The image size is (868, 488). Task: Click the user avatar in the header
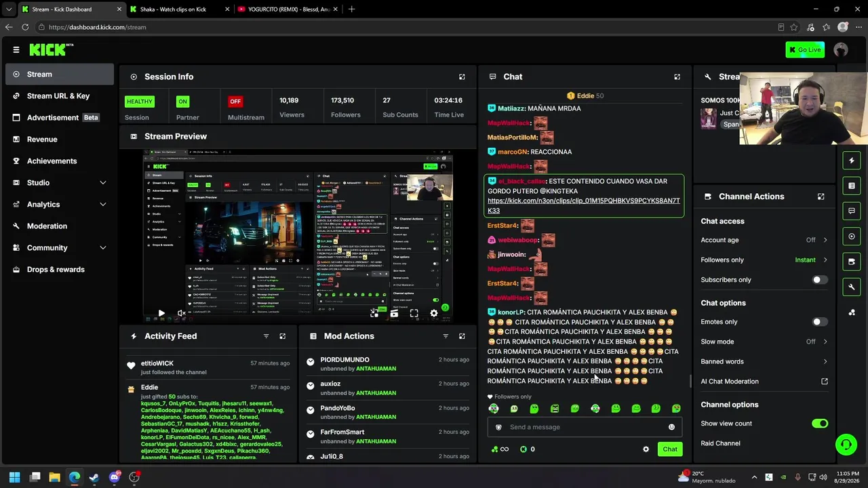841,49
